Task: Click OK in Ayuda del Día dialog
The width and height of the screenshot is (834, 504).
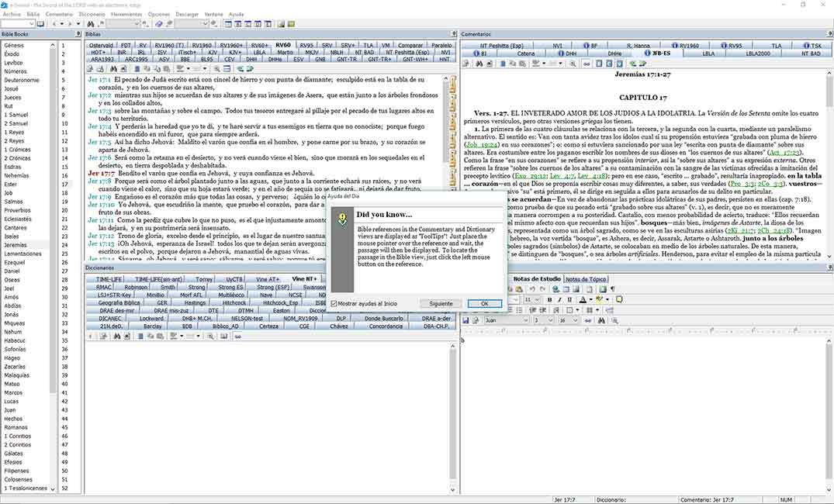Action: (485, 304)
